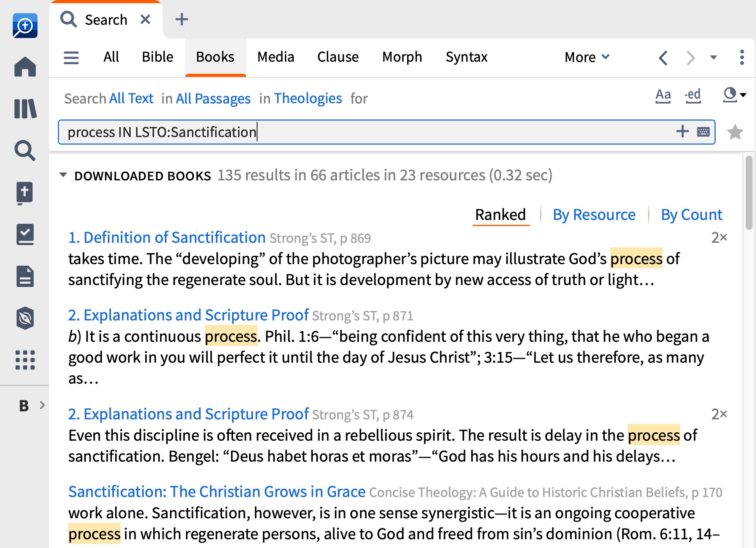The height and width of the screenshot is (548, 756).
Task: Click the on-screen keyboard icon in search box
Action: [703, 132]
